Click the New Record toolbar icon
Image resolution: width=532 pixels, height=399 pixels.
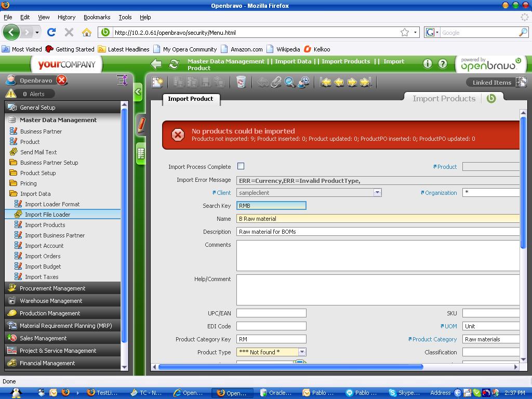point(157,82)
